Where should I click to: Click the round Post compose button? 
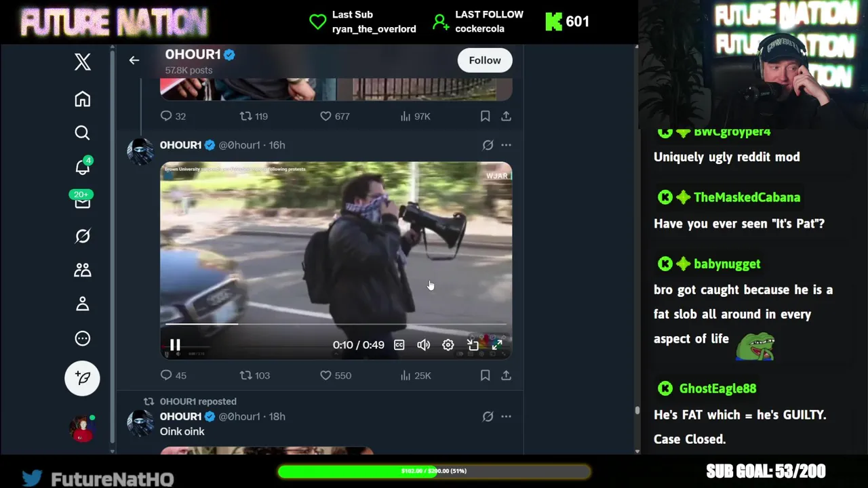pos(82,378)
